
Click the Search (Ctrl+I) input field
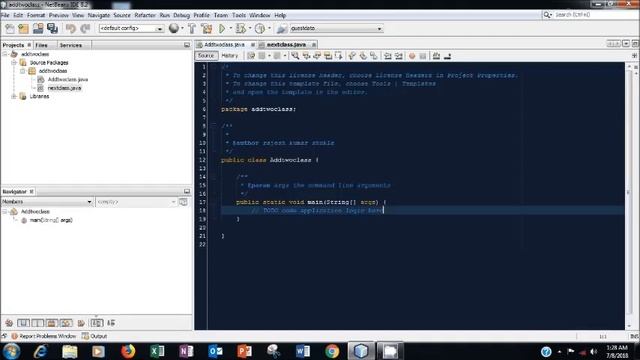(595, 15)
